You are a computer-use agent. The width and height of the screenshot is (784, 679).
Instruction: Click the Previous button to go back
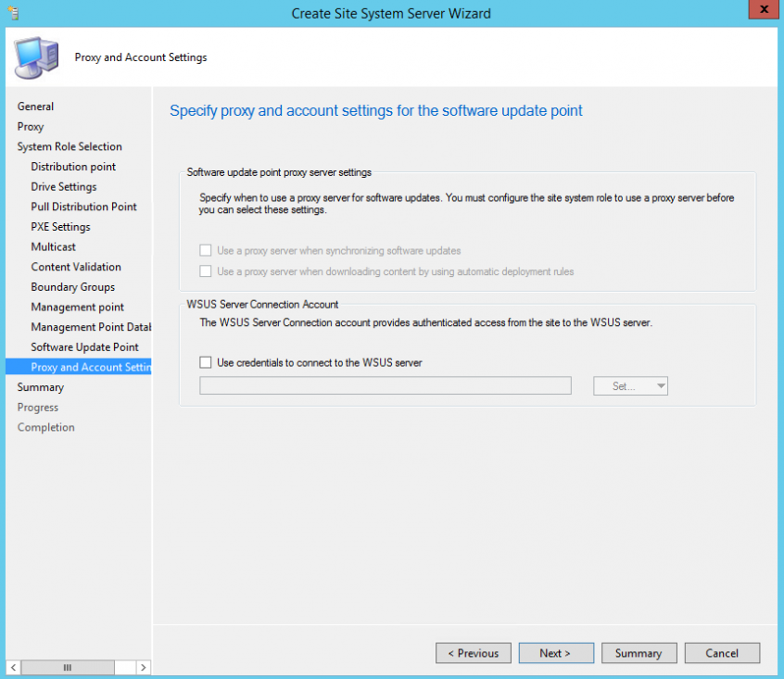(474, 652)
